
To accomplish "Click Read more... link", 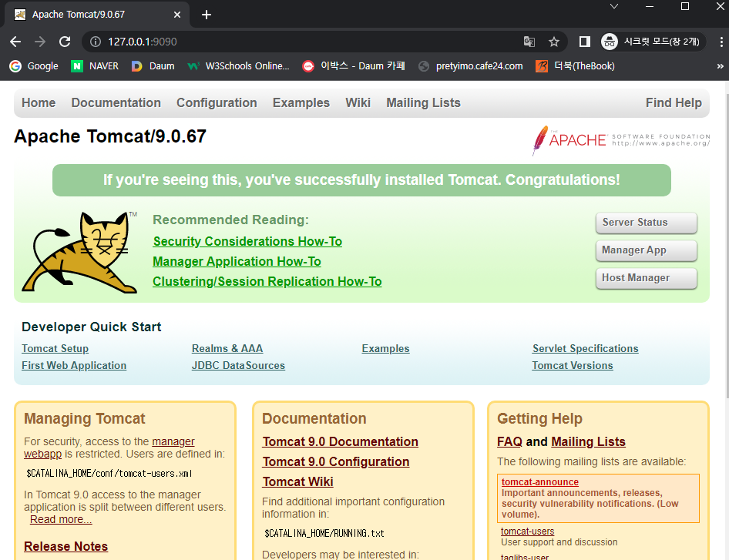I will [x=61, y=520].
